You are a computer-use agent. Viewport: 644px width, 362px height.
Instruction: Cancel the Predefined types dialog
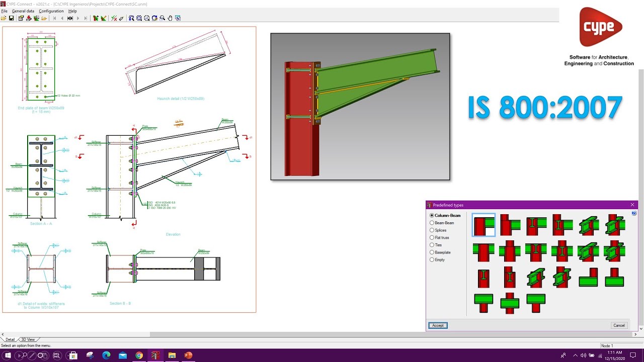pos(619,325)
